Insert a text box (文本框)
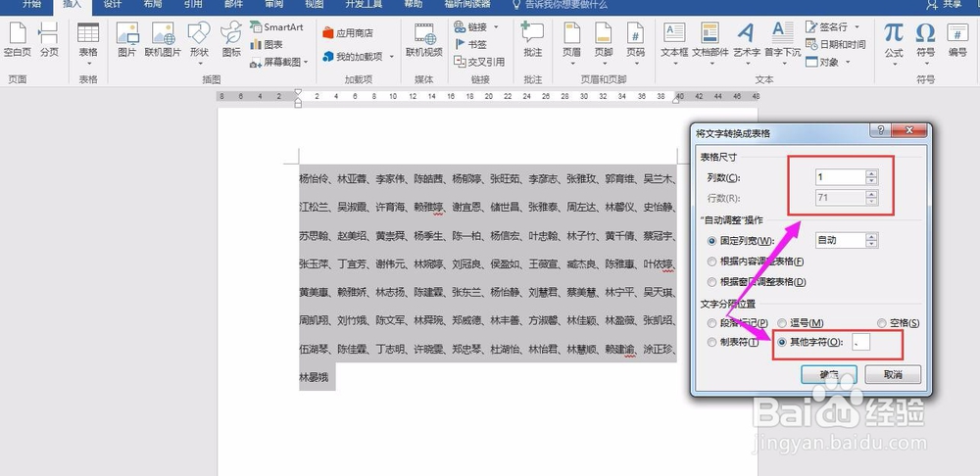Viewport: 980px width, 476px height. pos(674,44)
